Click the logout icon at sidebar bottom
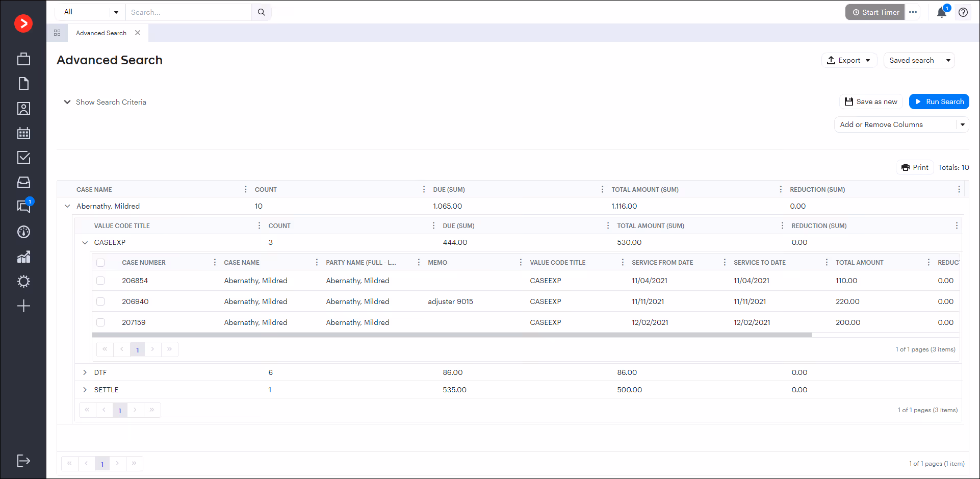 (23, 461)
